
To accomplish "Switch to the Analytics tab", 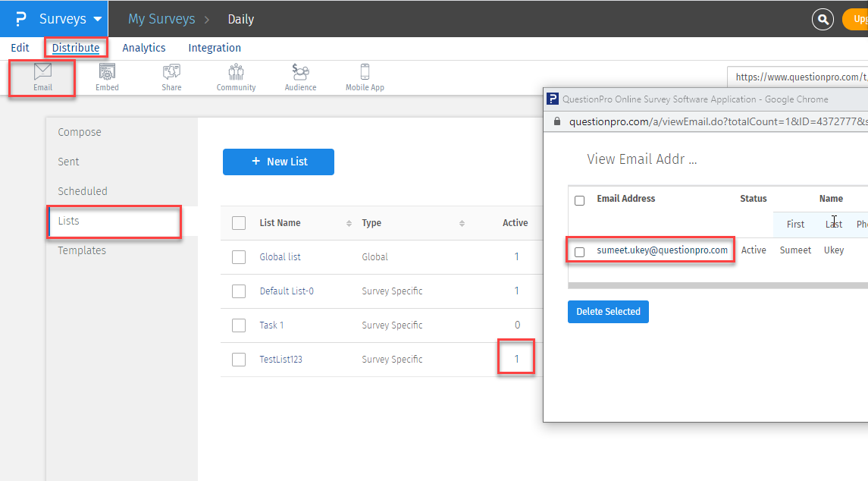I will tap(144, 48).
